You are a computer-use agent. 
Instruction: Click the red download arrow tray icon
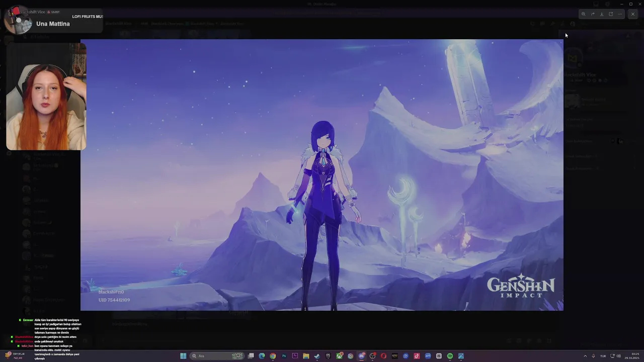click(593, 356)
